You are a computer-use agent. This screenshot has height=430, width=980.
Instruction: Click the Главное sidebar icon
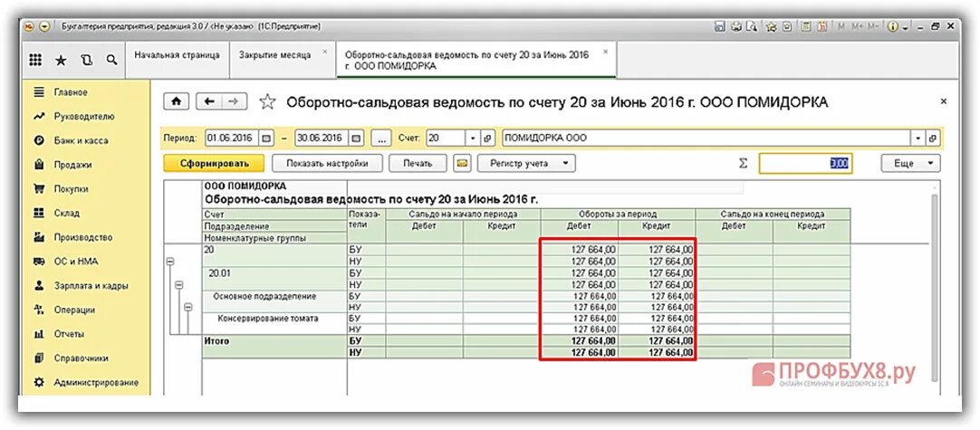(x=39, y=91)
